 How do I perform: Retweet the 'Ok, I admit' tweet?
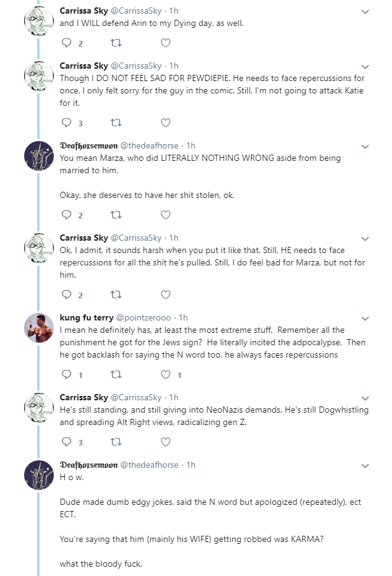coord(116,294)
